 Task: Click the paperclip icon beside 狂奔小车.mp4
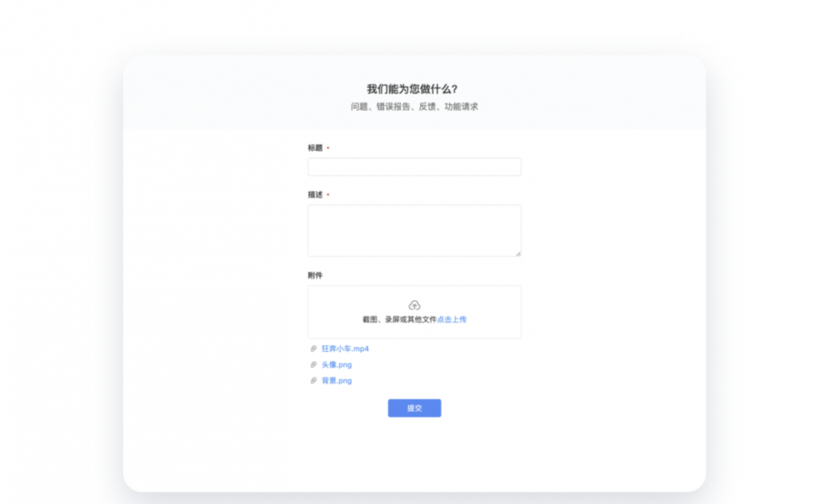[x=313, y=349]
